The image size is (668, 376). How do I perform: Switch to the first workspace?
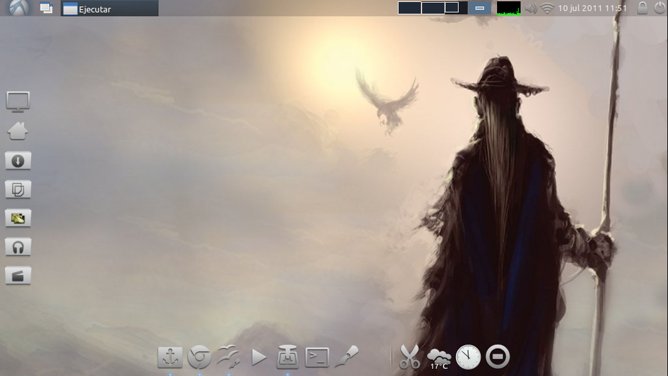click(409, 8)
